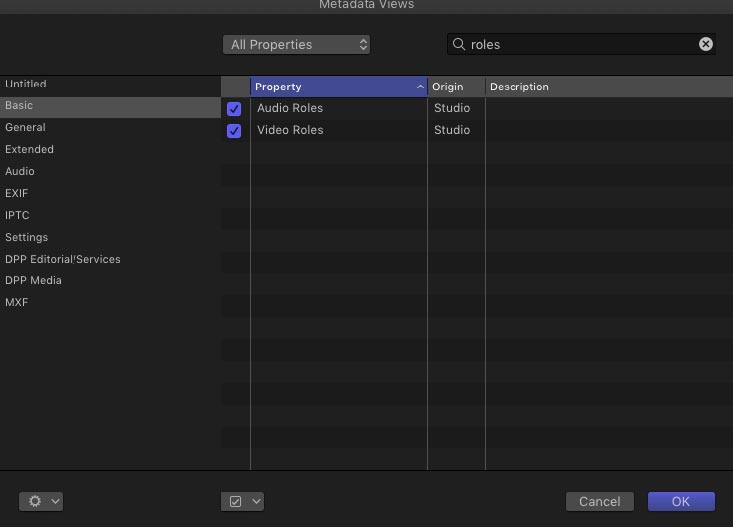733x527 pixels.
Task: Click the Cancel button
Action: pos(600,501)
